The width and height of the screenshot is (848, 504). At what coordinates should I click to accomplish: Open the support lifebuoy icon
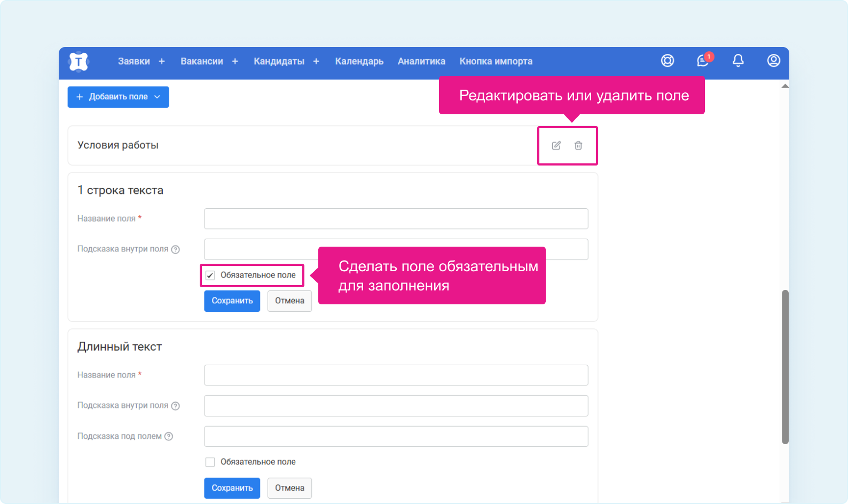pyautogui.click(x=667, y=61)
